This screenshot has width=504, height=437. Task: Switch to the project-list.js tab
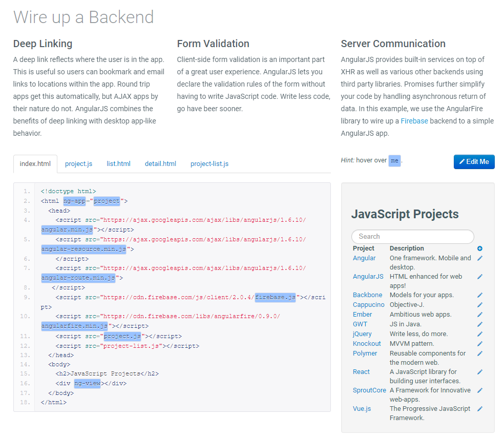tap(209, 163)
